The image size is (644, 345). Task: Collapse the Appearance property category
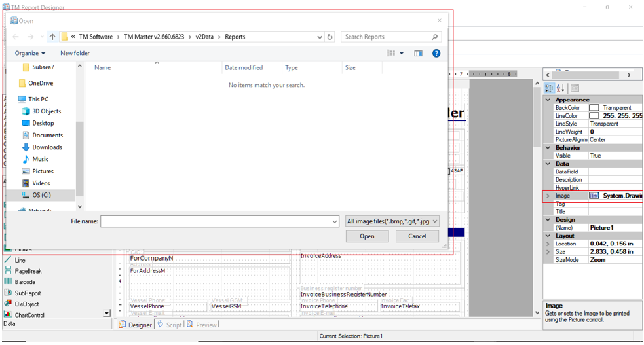click(x=548, y=100)
